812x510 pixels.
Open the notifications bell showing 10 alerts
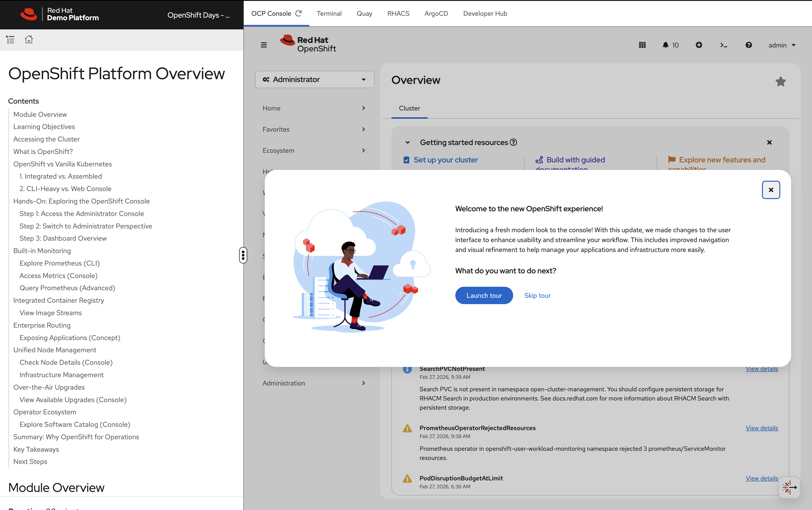coord(666,45)
